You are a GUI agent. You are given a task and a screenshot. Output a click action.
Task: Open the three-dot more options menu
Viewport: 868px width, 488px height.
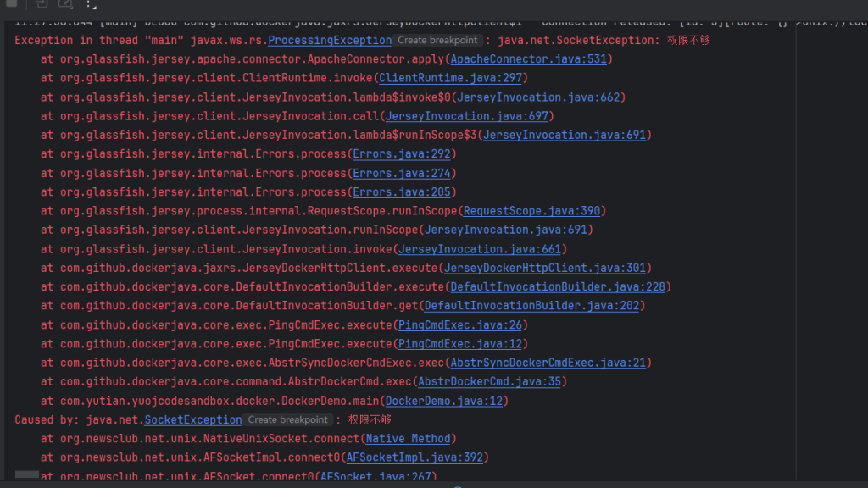point(88,5)
